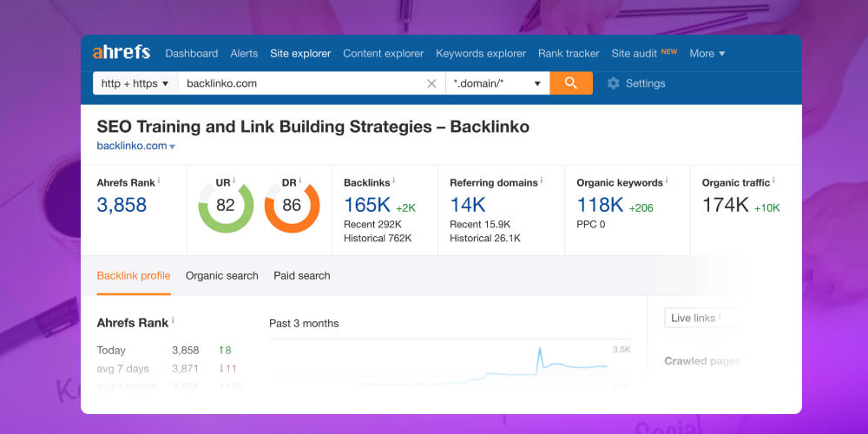Click the Settings gear icon

[614, 83]
